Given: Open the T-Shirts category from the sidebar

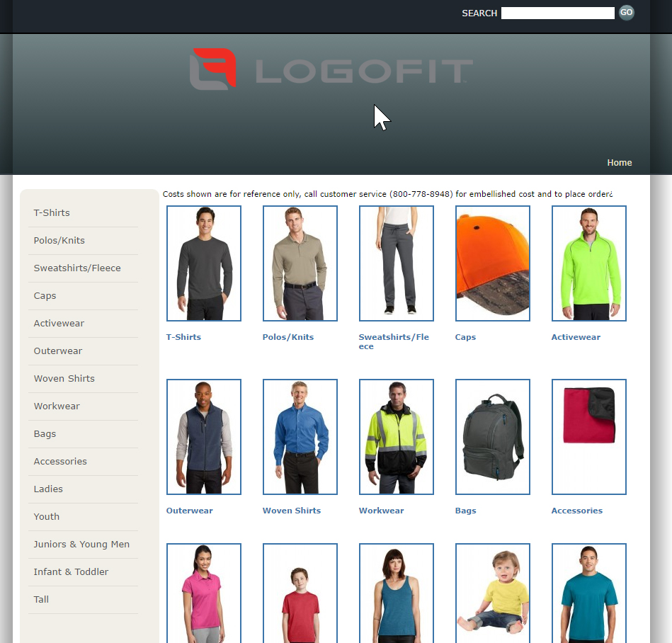Looking at the screenshot, I should (51, 212).
